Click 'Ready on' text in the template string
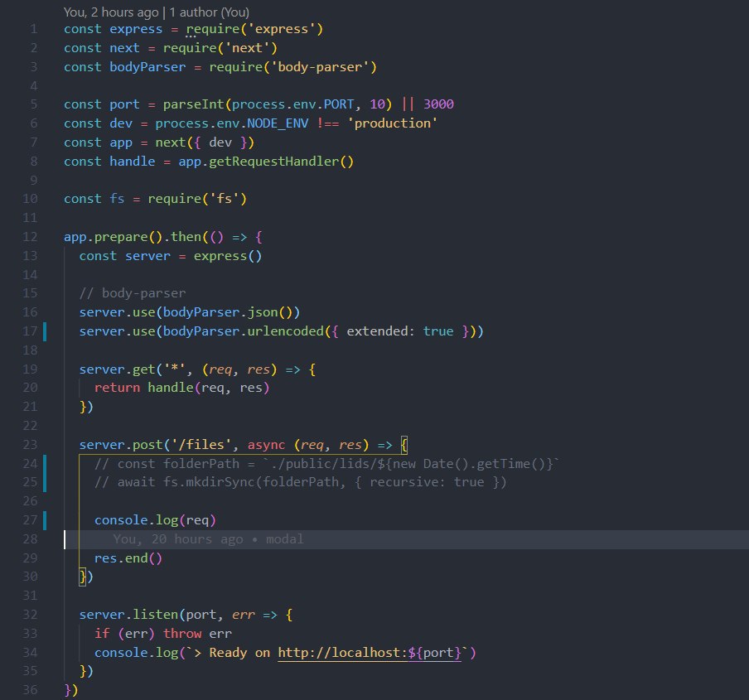This screenshot has height=700, width=749. click(239, 653)
